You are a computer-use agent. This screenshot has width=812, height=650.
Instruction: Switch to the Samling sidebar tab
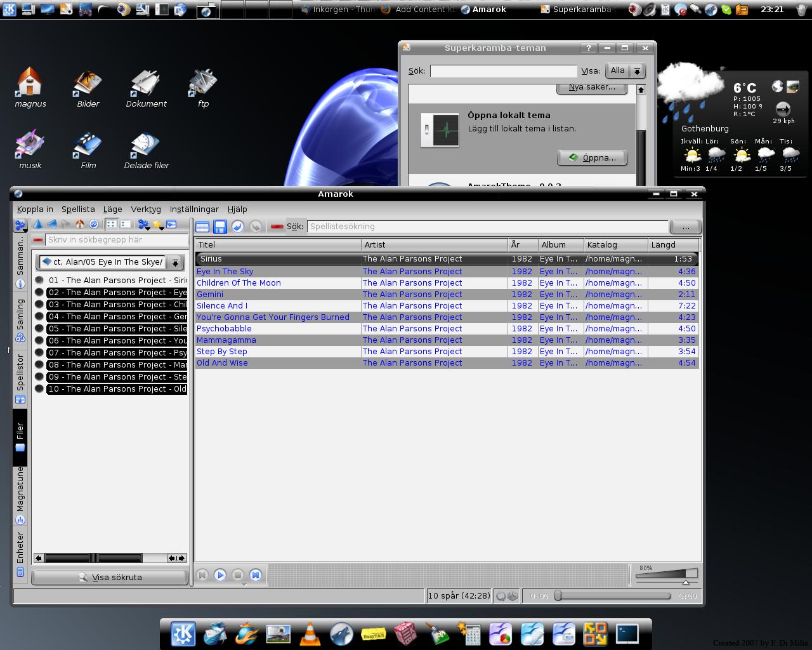click(20, 321)
